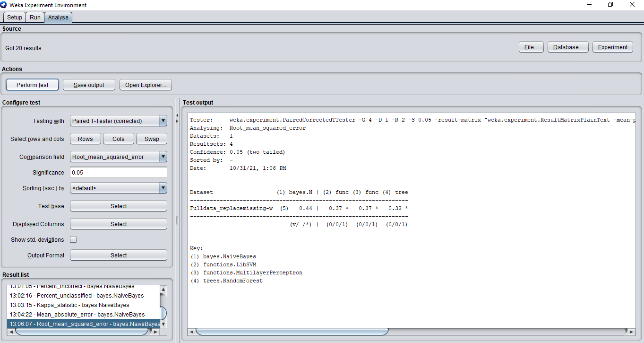Click bayes.NaiveBayes in the Key

[x=230, y=256]
